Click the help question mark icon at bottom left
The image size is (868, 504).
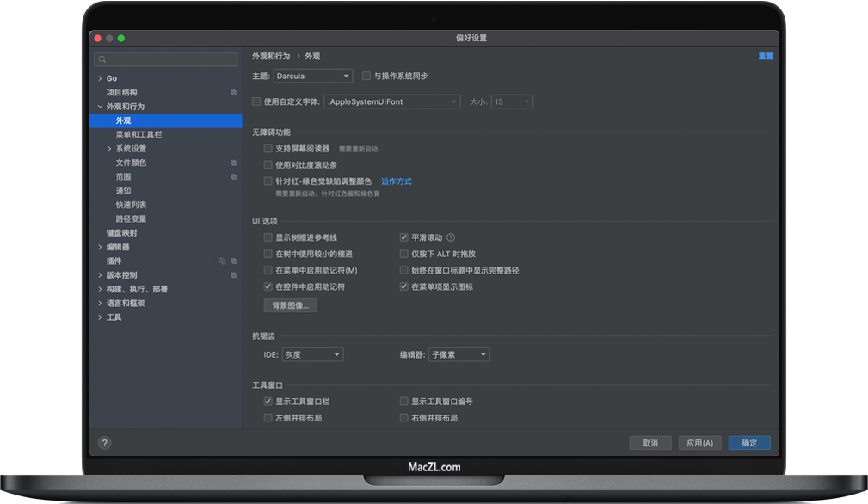click(x=105, y=443)
